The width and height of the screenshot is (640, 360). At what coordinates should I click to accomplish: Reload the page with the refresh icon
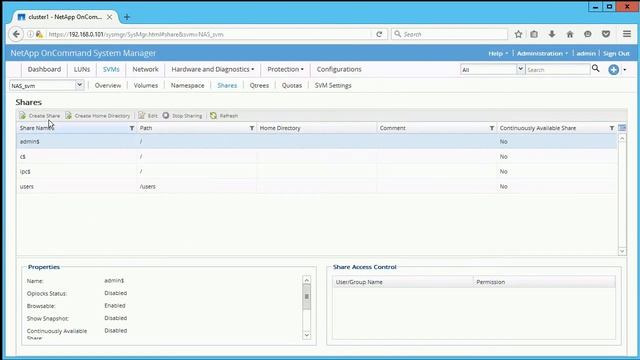(x=379, y=34)
